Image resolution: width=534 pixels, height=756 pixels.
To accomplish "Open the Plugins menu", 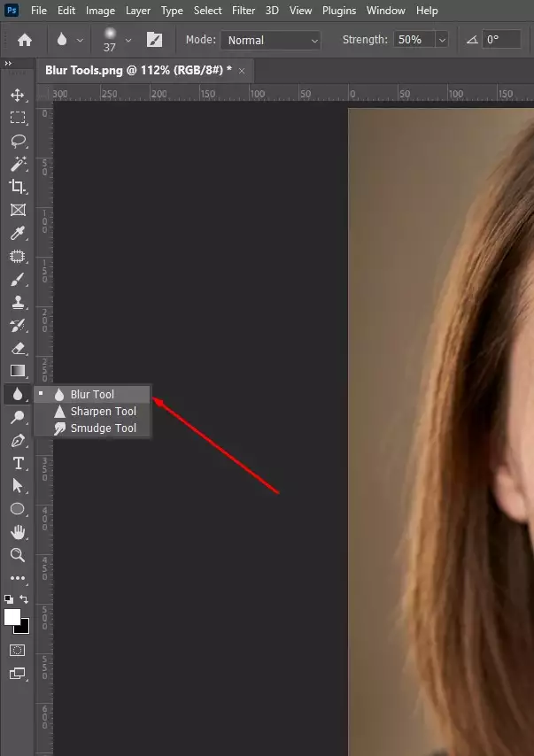I will click(x=339, y=10).
